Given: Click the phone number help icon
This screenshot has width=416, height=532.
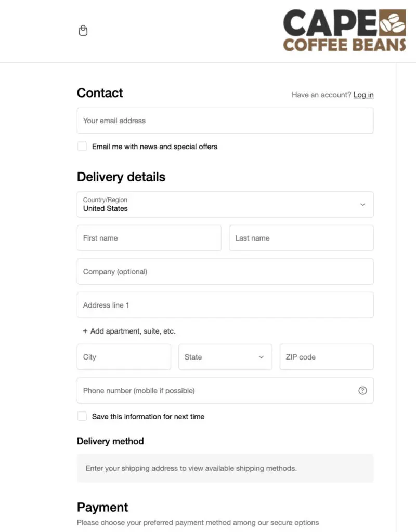Looking at the screenshot, I should tap(362, 391).
